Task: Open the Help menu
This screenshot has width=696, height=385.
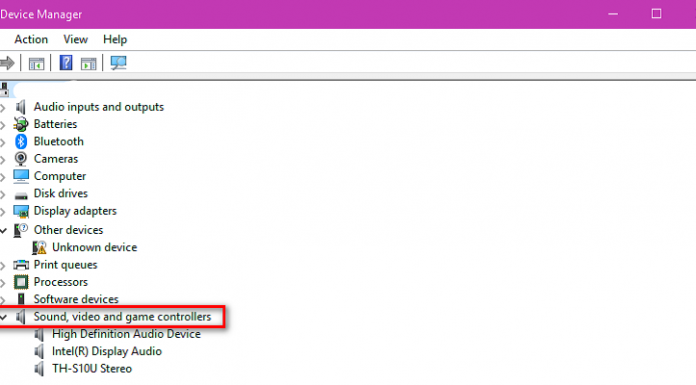Action: [115, 40]
